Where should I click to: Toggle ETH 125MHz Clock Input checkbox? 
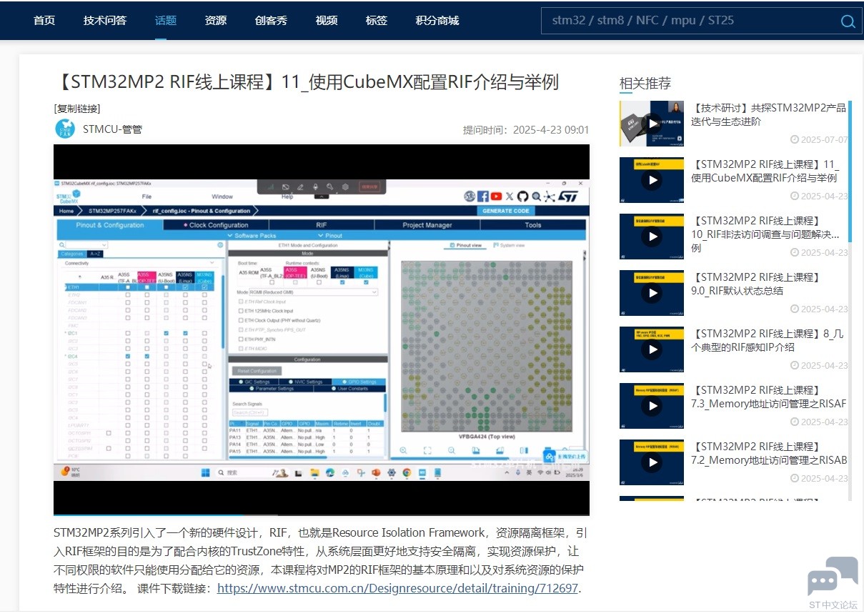[x=241, y=311]
